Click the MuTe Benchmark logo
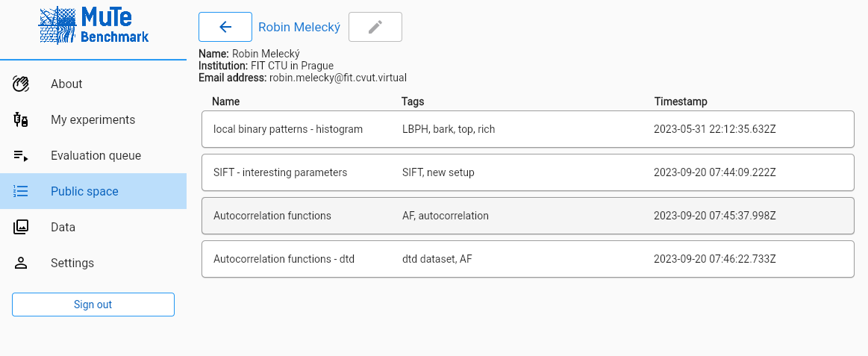The width and height of the screenshot is (868, 356). [x=93, y=26]
